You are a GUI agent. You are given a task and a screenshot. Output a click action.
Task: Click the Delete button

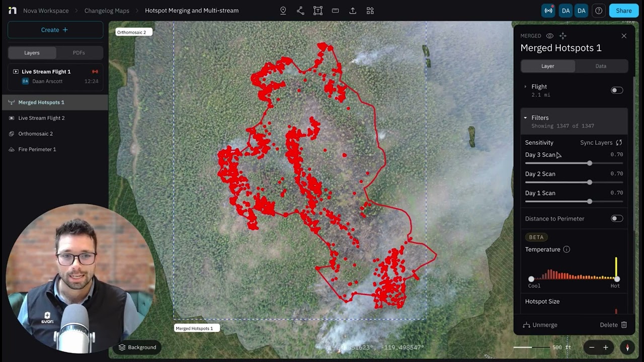(613, 325)
